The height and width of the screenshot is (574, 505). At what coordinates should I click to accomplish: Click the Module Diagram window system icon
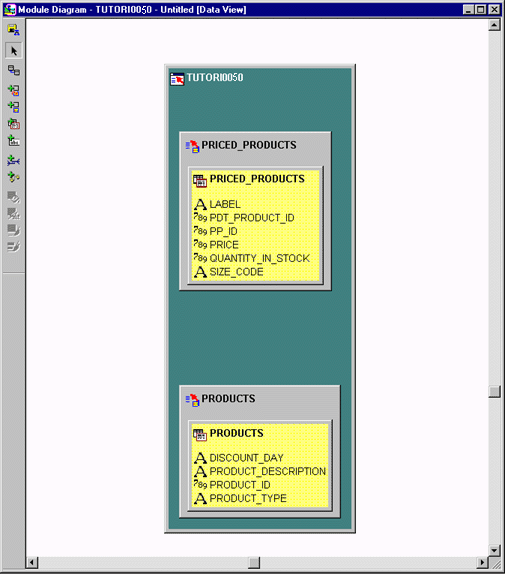pyautogui.click(x=10, y=10)
